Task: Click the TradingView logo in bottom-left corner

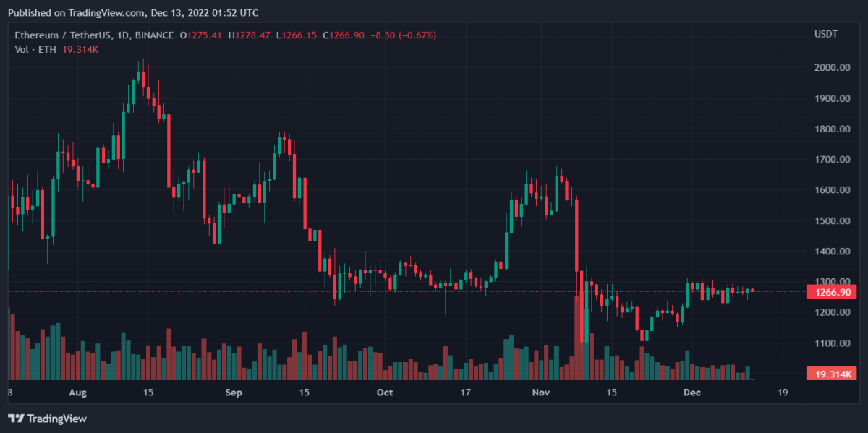Action: pyautogui.click(x=47, y=419)
